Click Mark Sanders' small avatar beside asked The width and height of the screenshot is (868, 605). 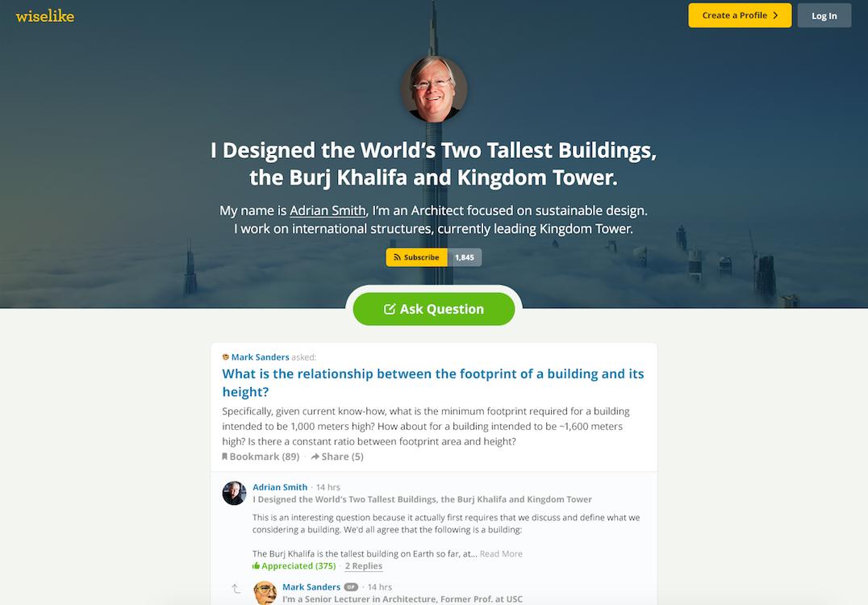coord(225,357)
